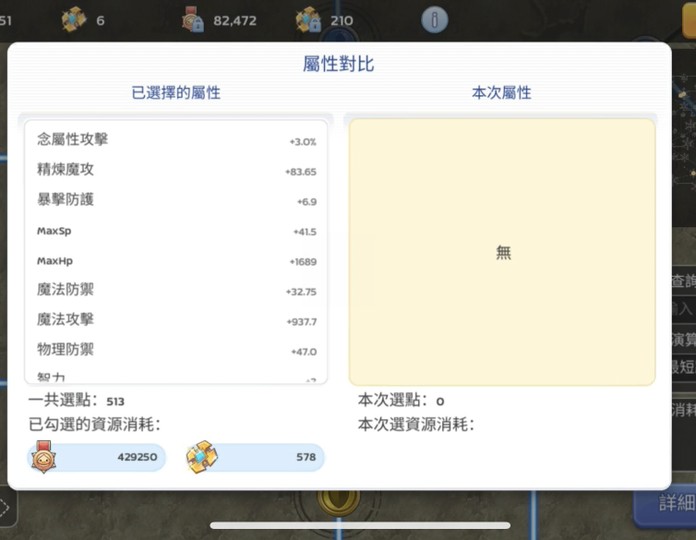
Task: Select the 魔法攻擊 attribute row
Action: (176, 320)
